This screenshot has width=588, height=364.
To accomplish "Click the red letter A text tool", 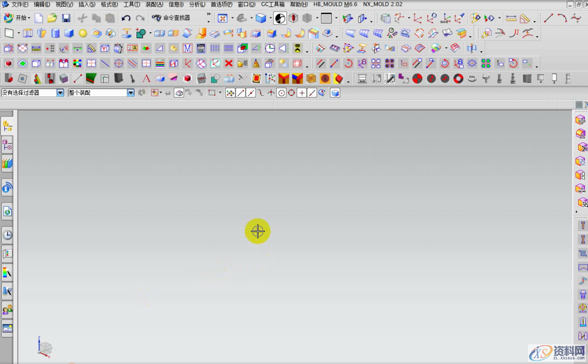I will point(146,79).
